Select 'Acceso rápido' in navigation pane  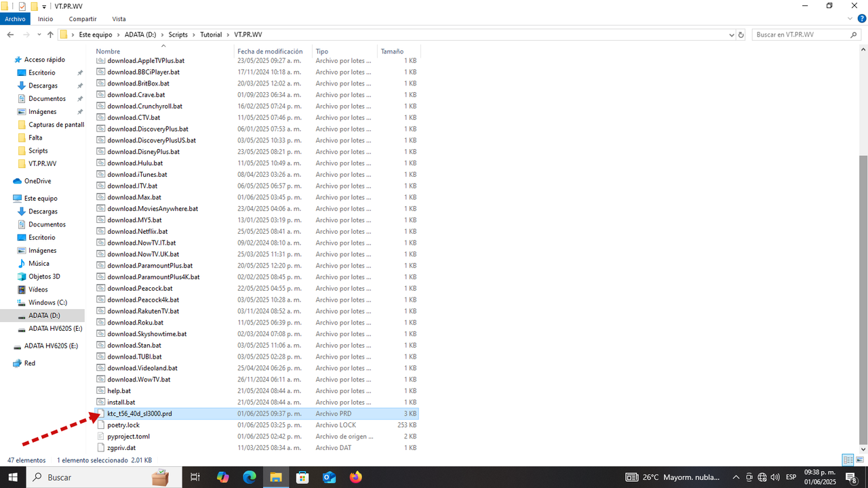tap(45, 60)
